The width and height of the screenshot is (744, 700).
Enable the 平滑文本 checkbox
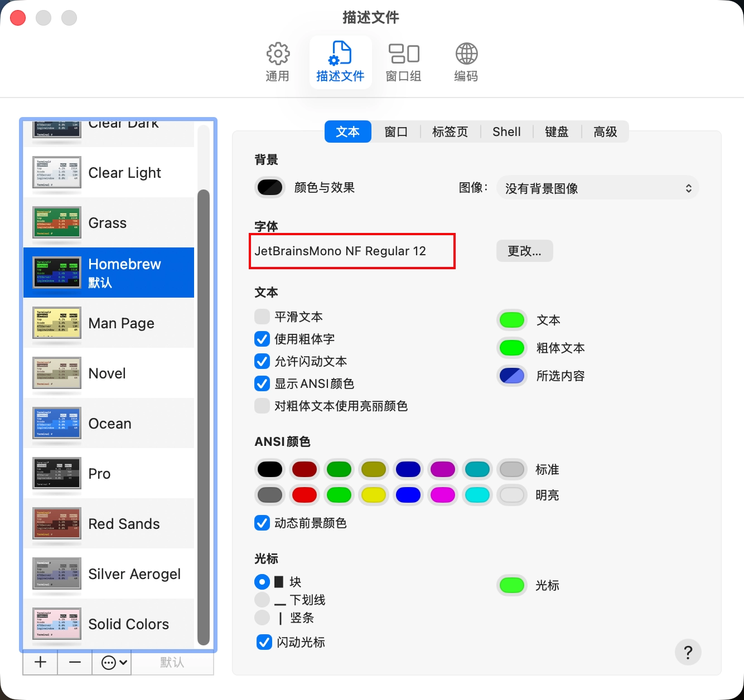click(x=262, y=317)
